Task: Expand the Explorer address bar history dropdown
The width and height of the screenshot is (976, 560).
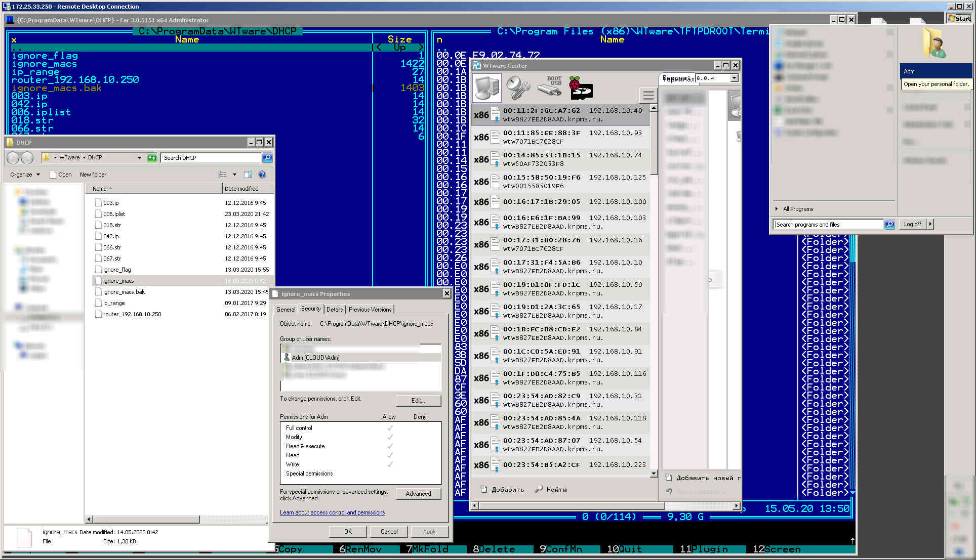Action: click(x=139, y=158)
